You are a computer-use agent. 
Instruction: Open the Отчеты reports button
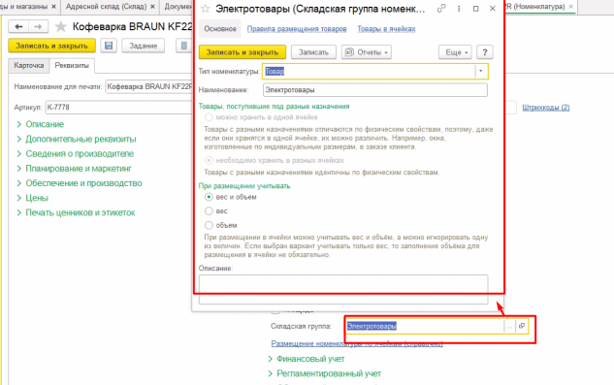pyautogui.click(x=366, y=52)
